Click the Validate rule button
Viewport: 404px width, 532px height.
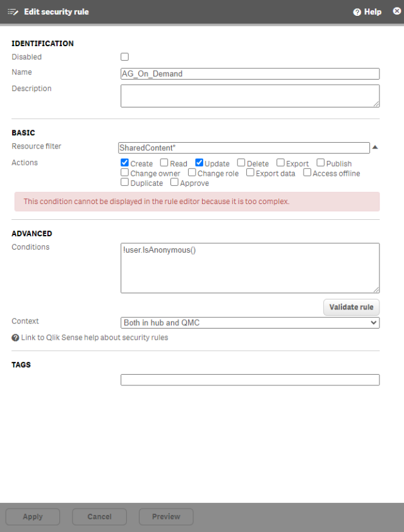click(351, 307)
